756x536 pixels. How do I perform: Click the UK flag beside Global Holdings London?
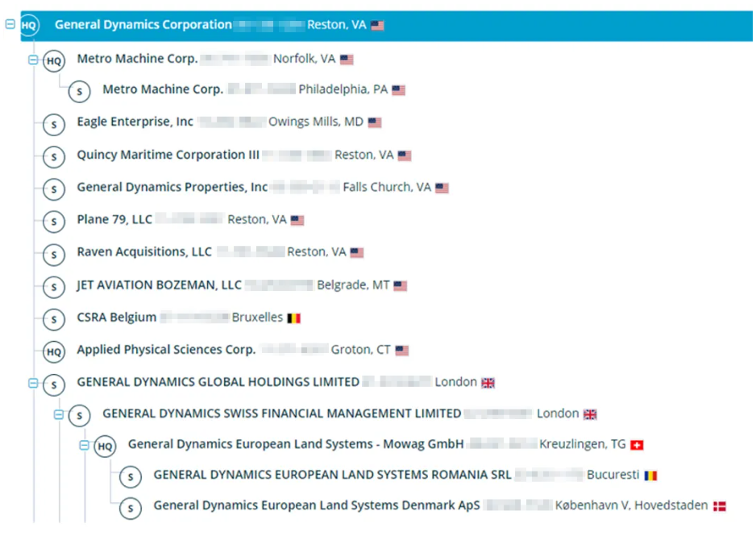[x=488, y=383]
